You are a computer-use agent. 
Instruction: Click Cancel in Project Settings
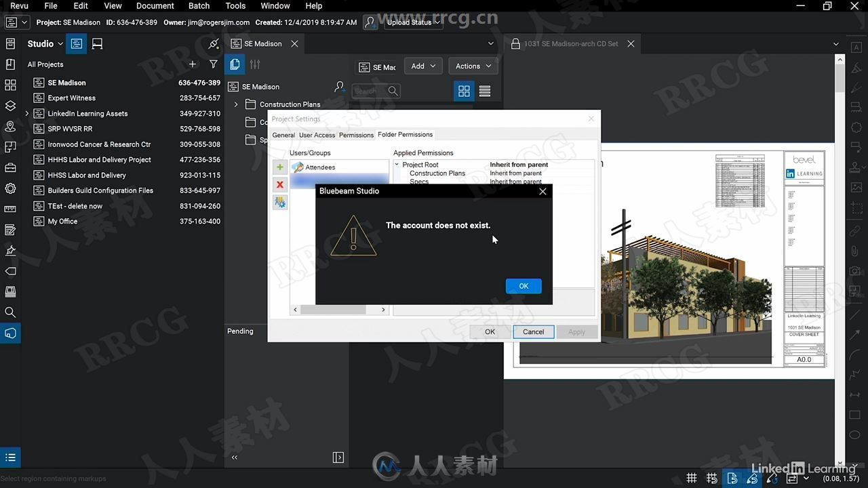533,331
